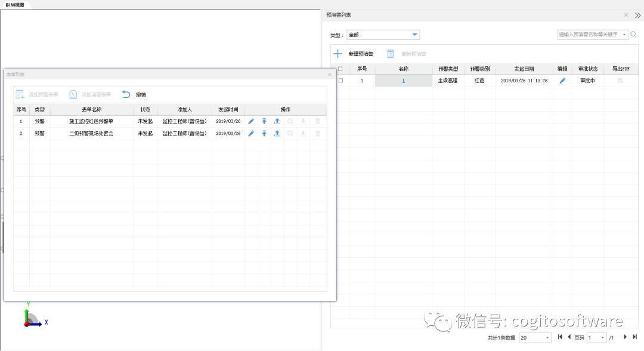644x351 pixels.
Task: Click the 审批中 status cell
Action: pyautogui.click(x=588, y=81)
